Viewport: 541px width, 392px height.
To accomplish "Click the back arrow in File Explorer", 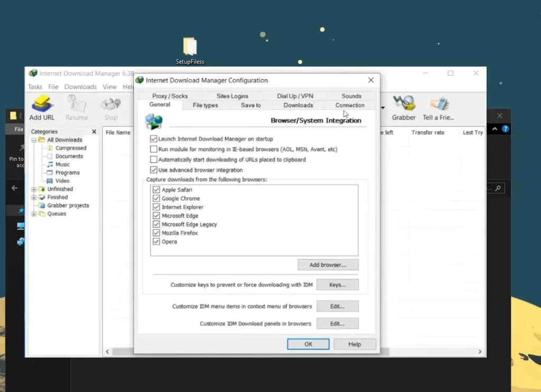I will click(14, 188).
